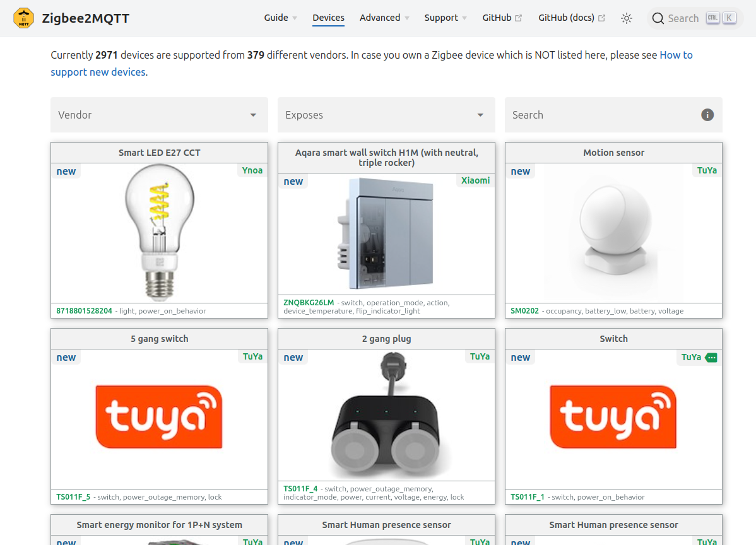Open the Switch TS011F_1 tuya logo image

613,417
